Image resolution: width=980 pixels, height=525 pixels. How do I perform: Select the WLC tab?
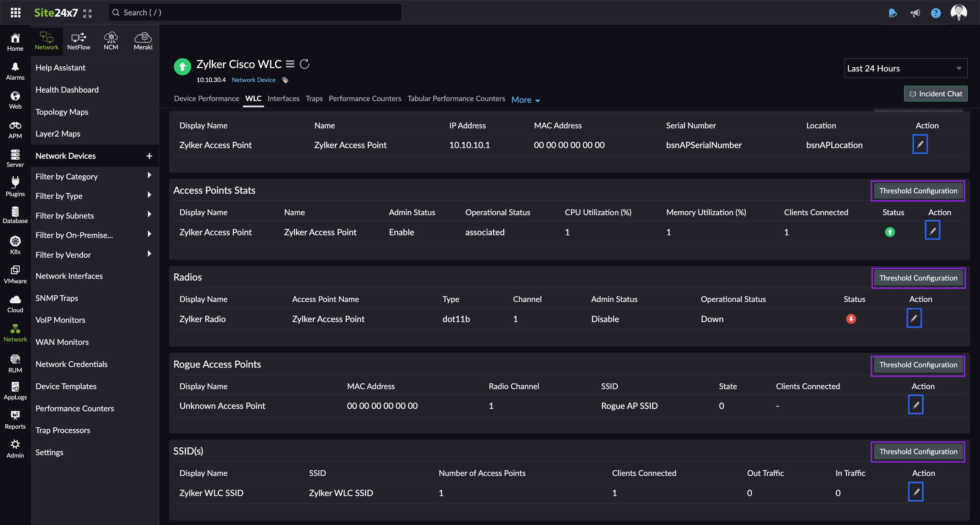(253, 99)
